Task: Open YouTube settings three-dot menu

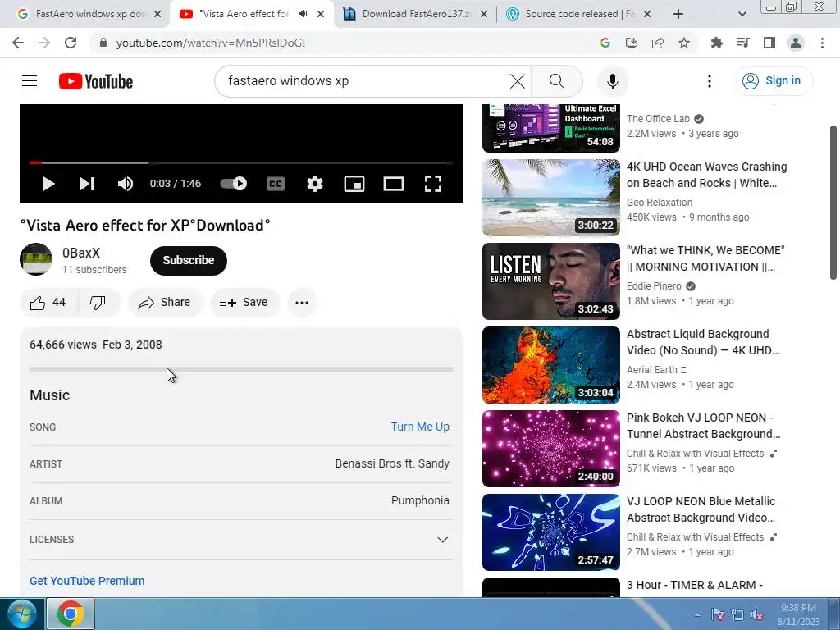Action: [x=710, y=81]
